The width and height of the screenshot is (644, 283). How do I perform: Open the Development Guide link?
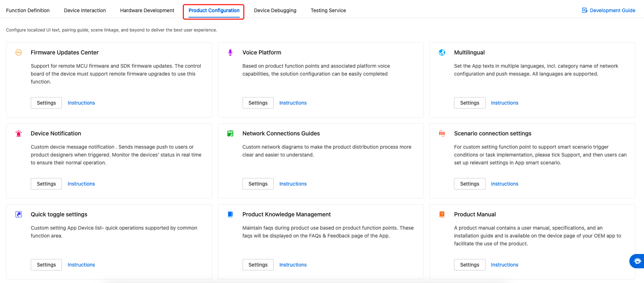[x=609, y=10]
